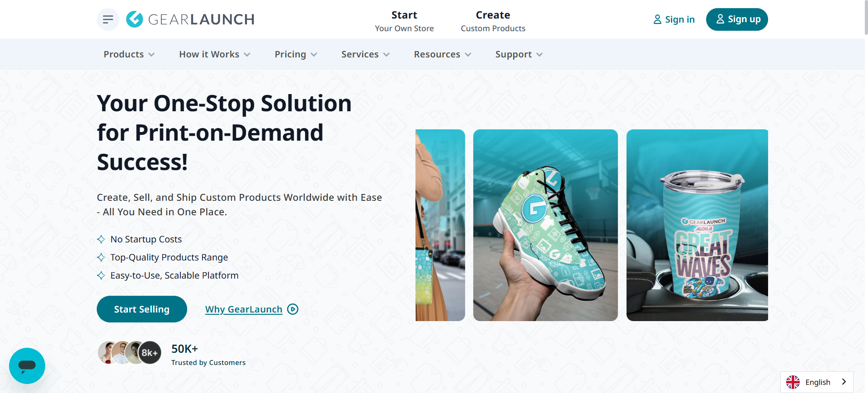Open the English language selector arrow
Image resolution: width=868 pixels, height=393 pixels.
(x=844, y=382)
